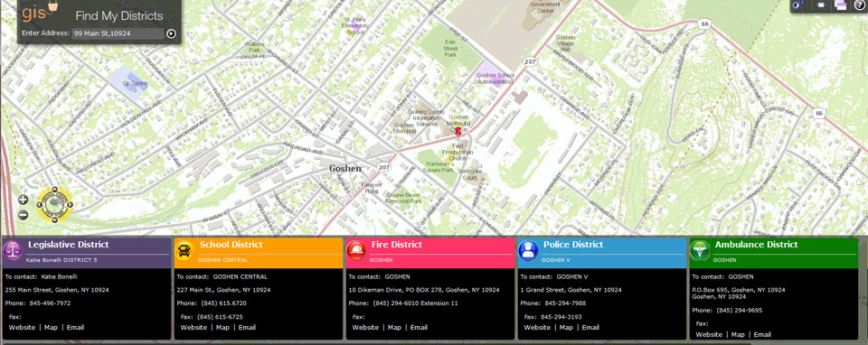Zoom in with the plus button
The image size is (868, 345).
(x=23, y=200)
